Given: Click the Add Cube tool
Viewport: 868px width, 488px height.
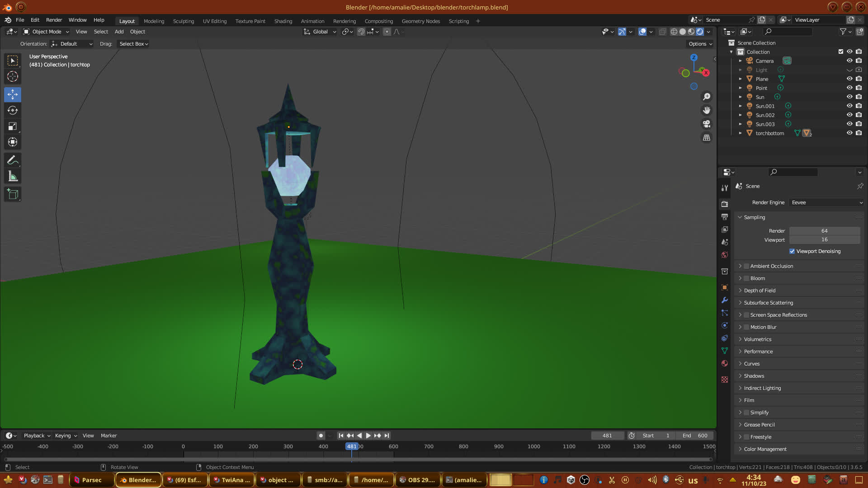Looking at the screenshot, I should [13, 195].
